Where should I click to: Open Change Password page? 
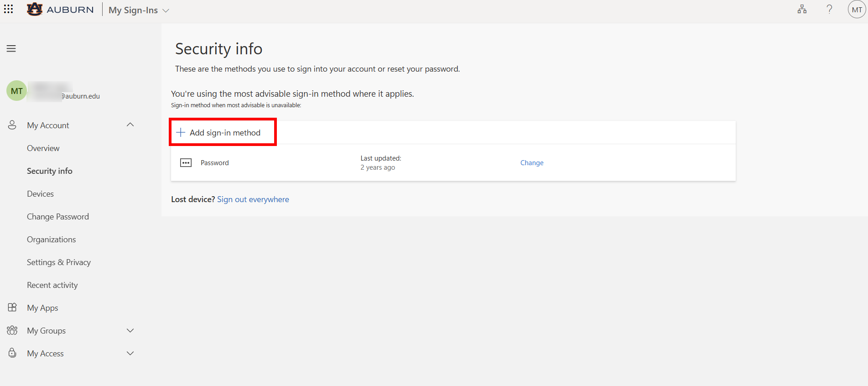click(x=58, y=217)
